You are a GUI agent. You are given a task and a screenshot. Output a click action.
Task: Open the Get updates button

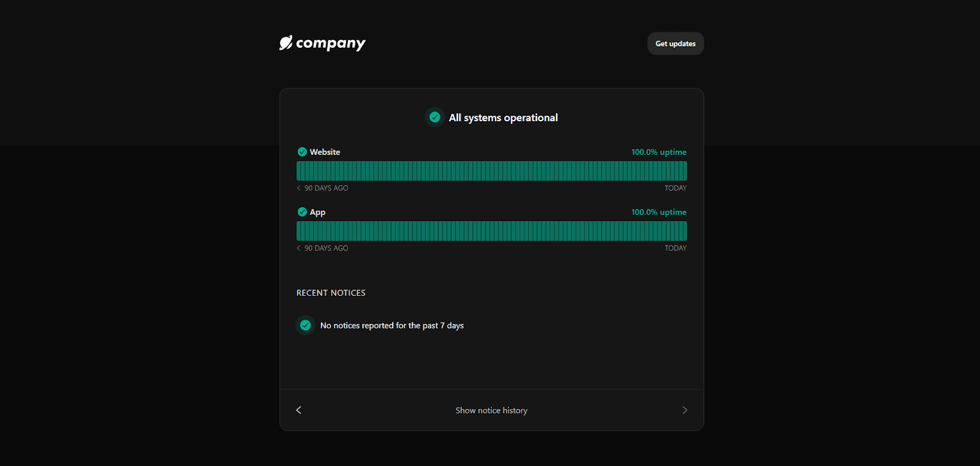[676, 43]
